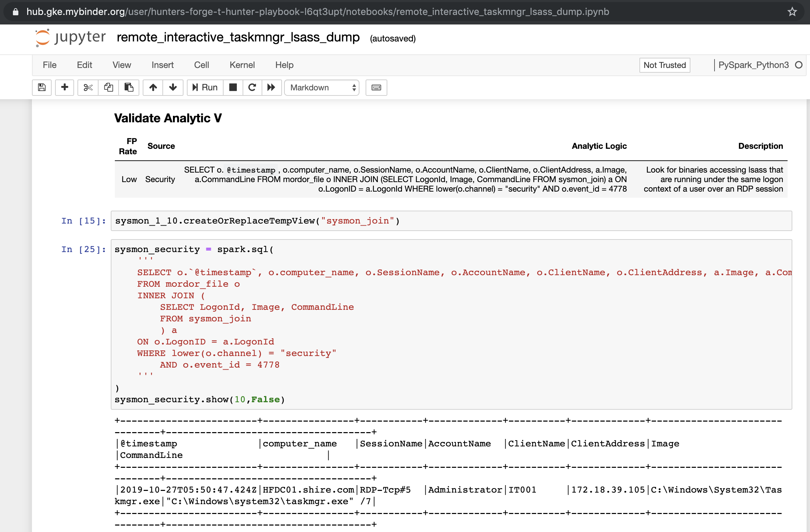Open the command palette keyboard icon
810x532 pixels.
click(376, 87)
